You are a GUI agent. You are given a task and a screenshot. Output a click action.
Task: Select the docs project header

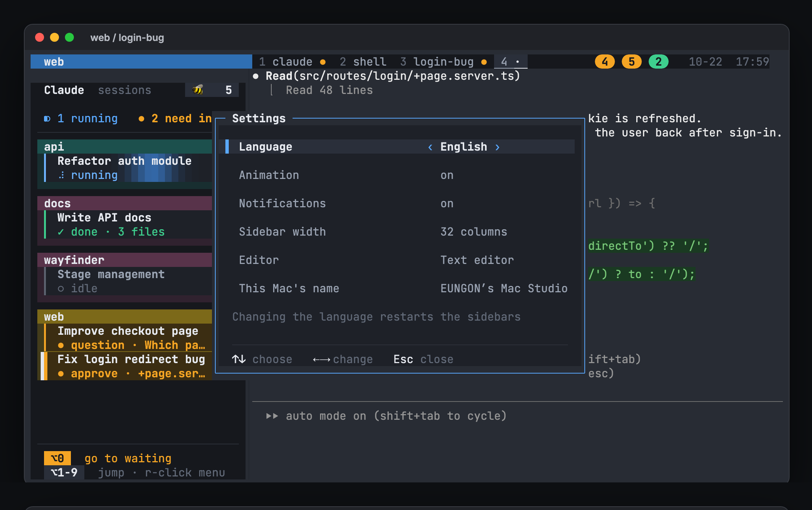point(125,203)
